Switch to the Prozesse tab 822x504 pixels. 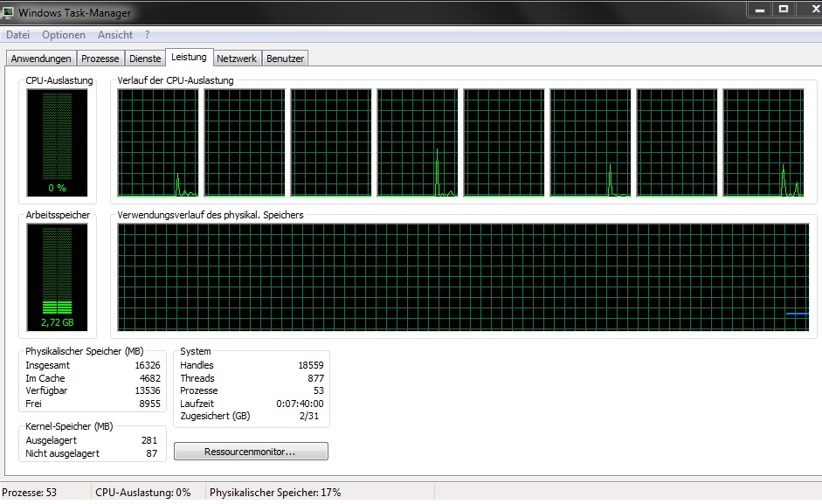pos(100,59)
